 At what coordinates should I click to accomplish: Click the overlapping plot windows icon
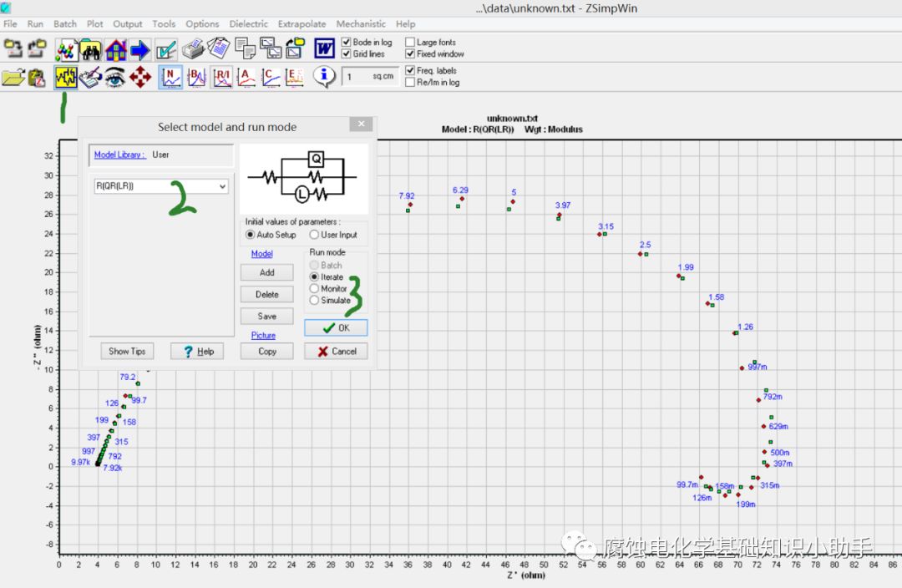pyautogui.click(x=271, y=48)
